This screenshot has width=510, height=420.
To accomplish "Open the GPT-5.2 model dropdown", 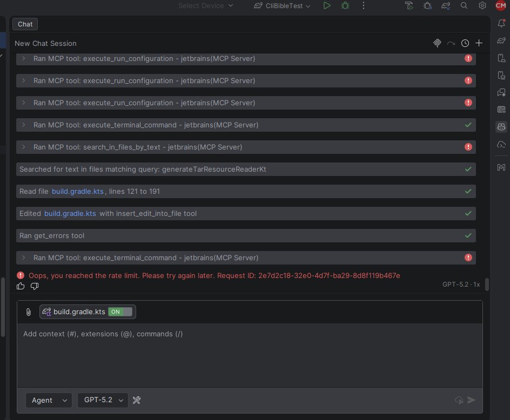I will [x=103, y=400].
